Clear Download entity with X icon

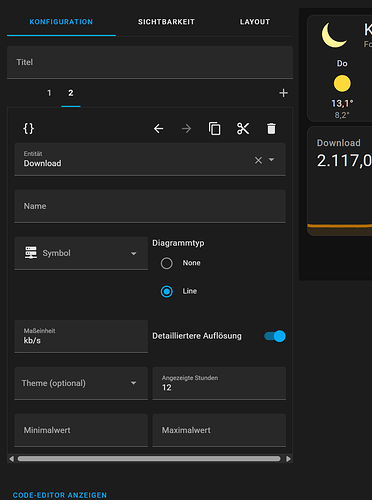[x=258, y=160]
